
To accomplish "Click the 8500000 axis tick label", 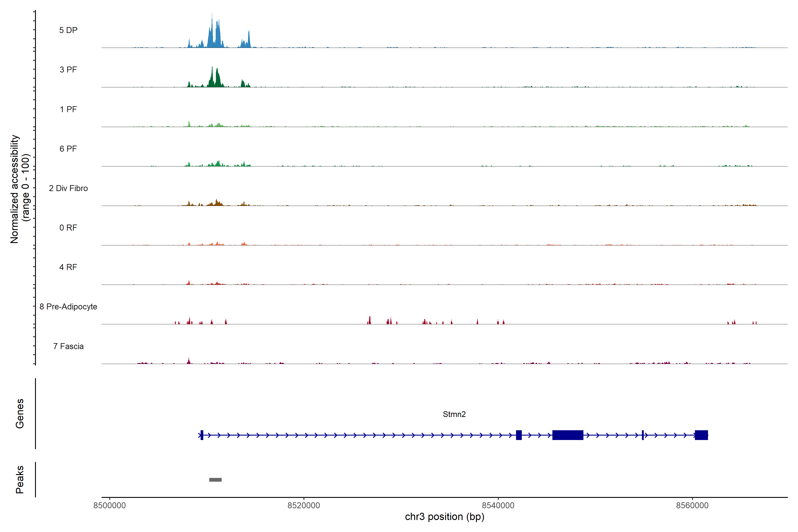I will coord(110,506).
